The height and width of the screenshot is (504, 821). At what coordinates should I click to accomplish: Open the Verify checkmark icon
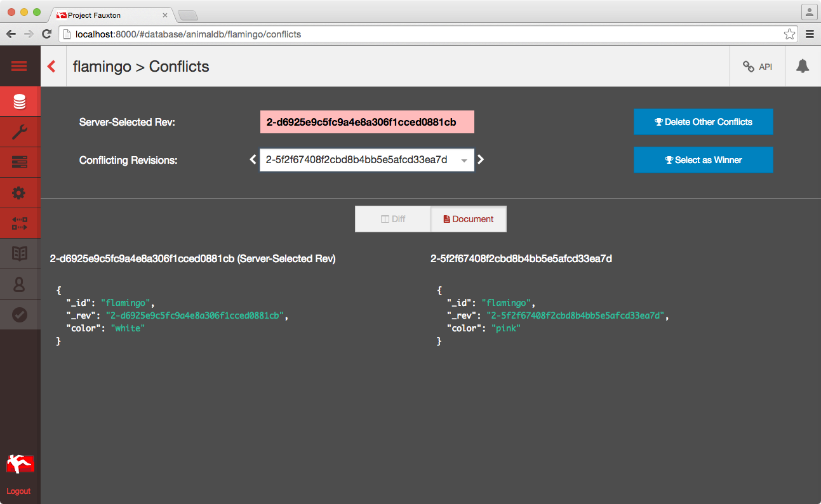coord(20,314)
